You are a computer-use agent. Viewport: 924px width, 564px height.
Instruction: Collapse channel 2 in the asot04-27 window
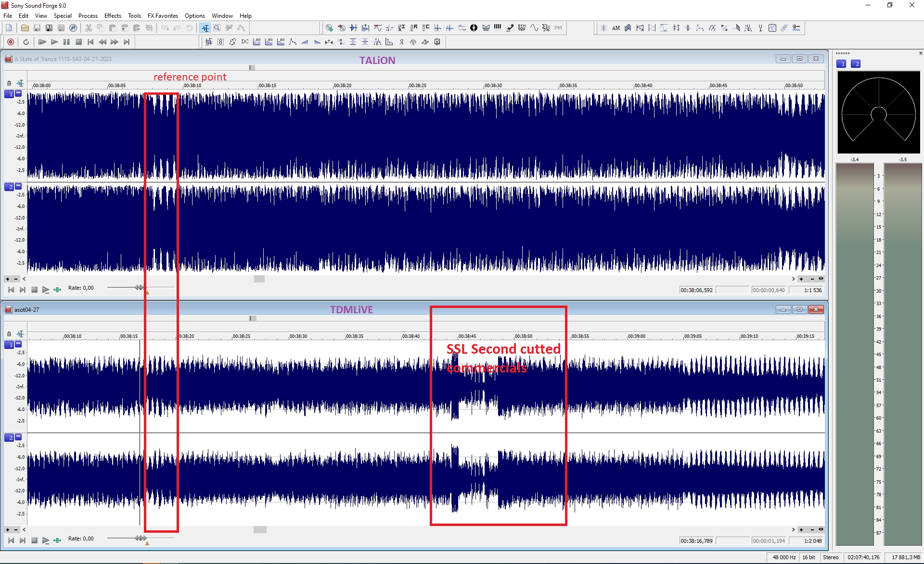18,437
